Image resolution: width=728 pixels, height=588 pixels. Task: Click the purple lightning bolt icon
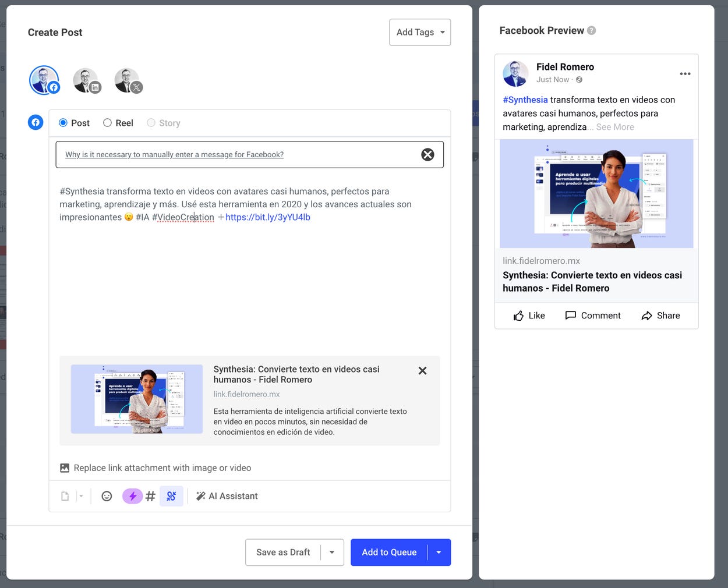coord(132,496)
